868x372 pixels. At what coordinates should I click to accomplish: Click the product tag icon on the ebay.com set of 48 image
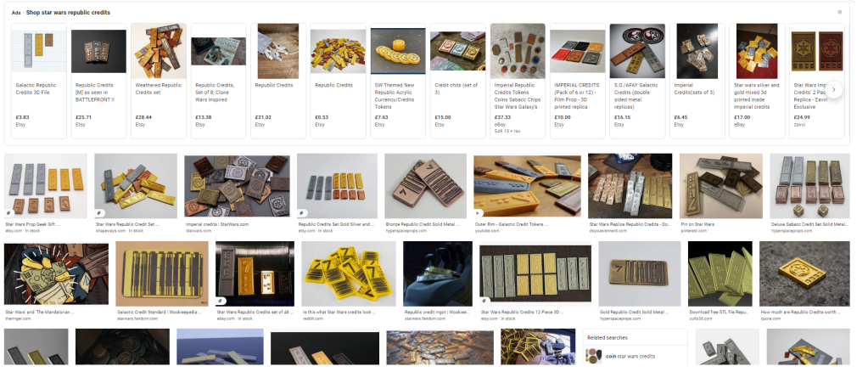click(221, 301)
